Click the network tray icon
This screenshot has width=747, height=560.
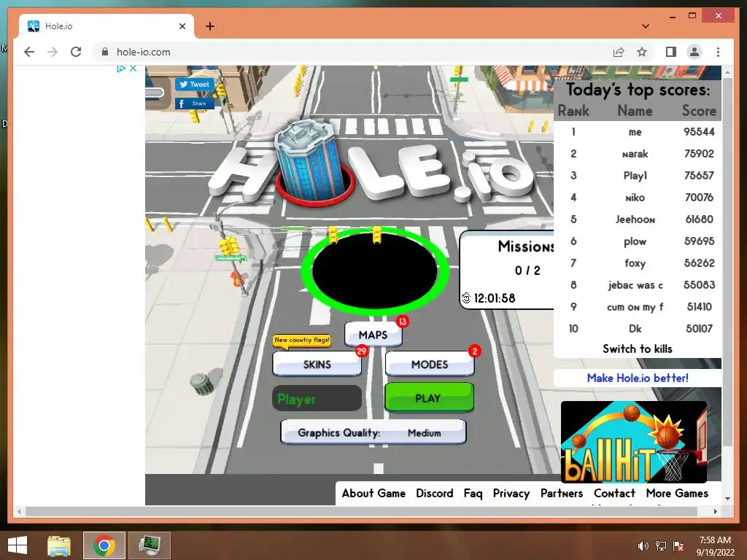click(661, 546)
